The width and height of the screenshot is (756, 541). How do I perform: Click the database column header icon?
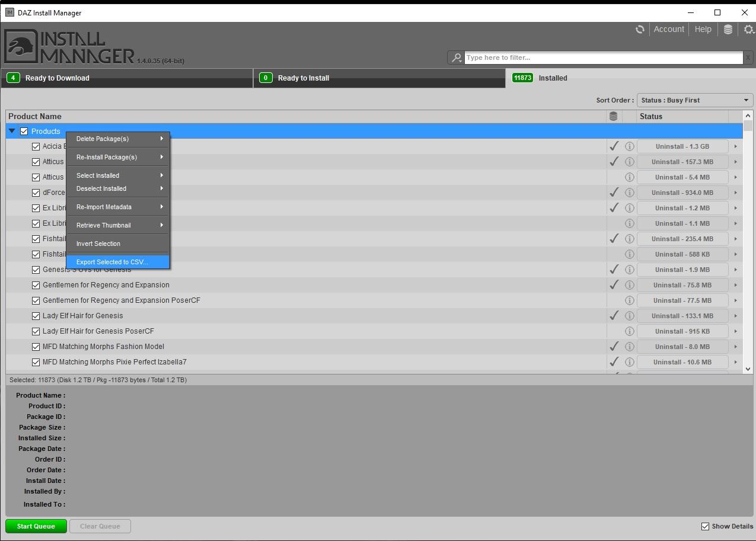point(613,116)
